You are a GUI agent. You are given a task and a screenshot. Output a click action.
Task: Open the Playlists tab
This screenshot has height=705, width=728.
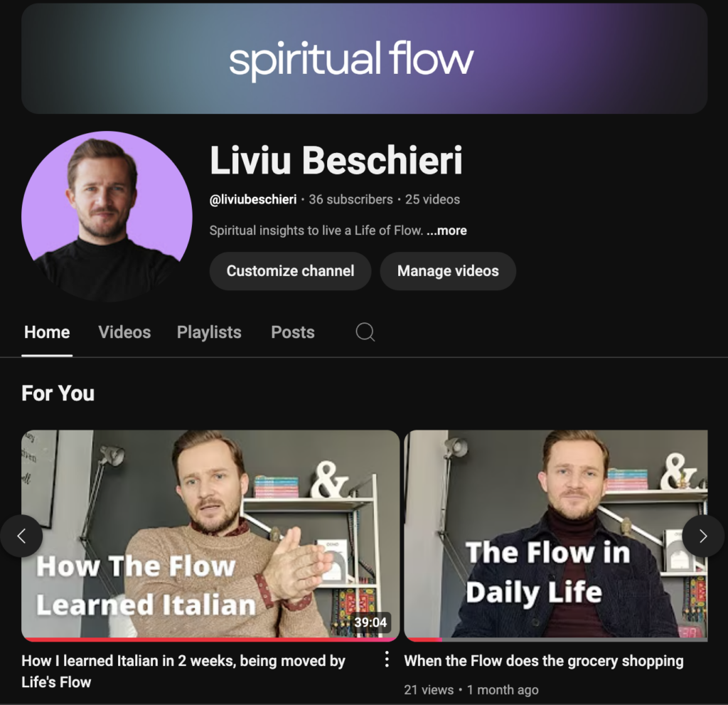[209, 332]
